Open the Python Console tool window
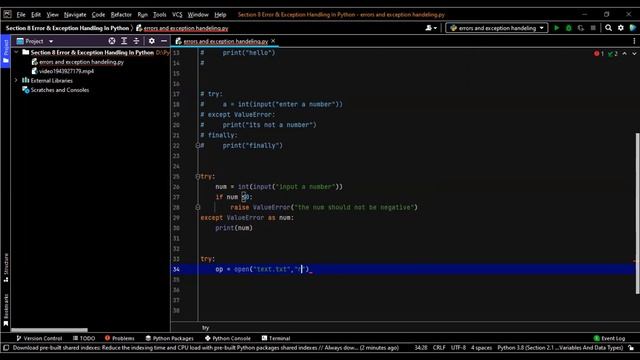 pos(228,338)
